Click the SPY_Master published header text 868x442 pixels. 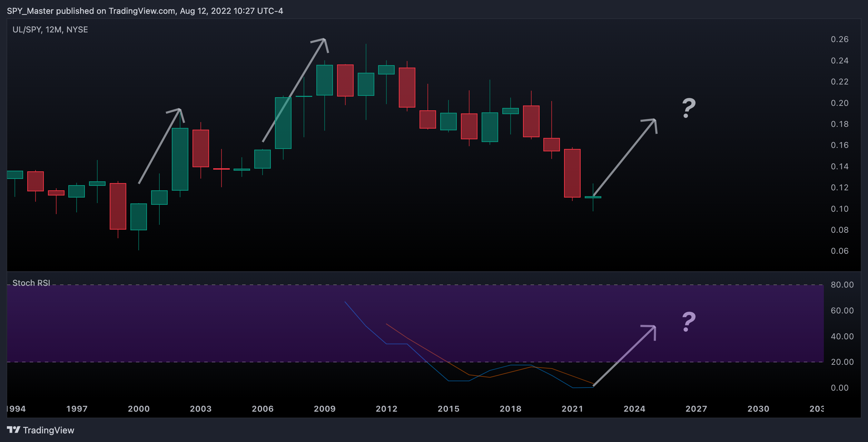point(145,11)
